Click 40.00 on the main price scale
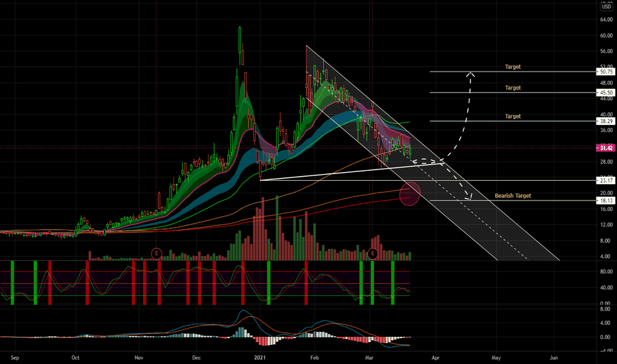Viewport: 617px width, 364px height. [606, 114]
